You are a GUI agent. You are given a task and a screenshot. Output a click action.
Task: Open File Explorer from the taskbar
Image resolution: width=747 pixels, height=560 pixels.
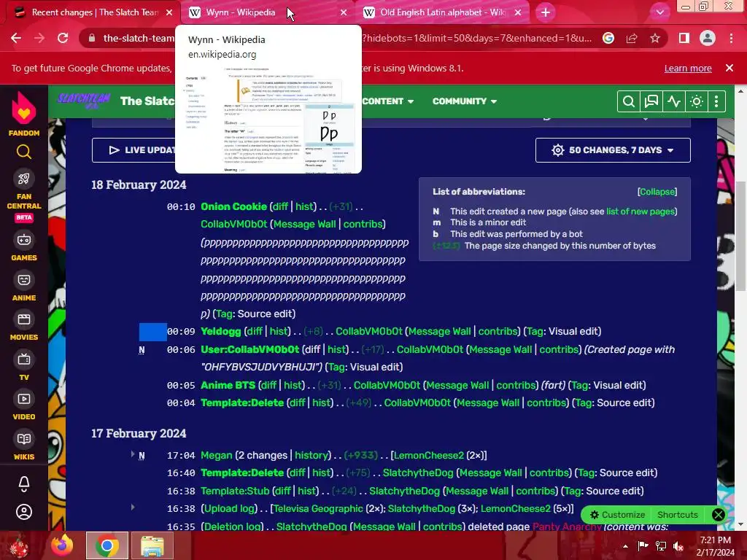click(x=152, y=545)
